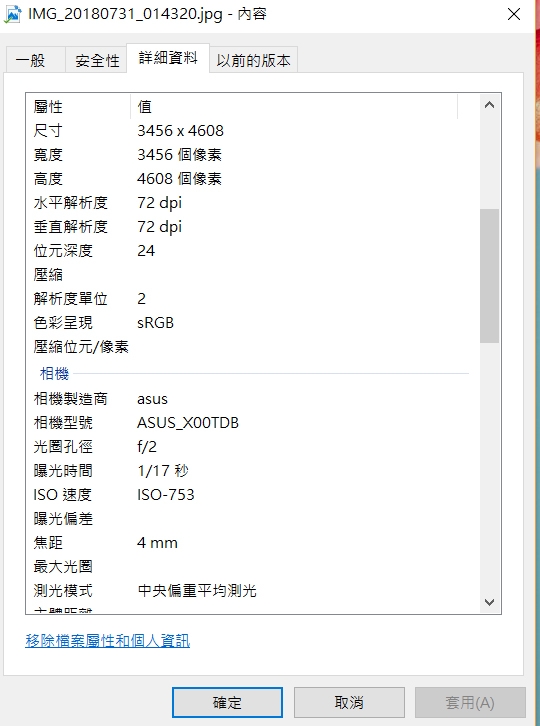Click the 套用(A) button
The height and width of the screenshot is (726, 540).
tap(470, 702)
